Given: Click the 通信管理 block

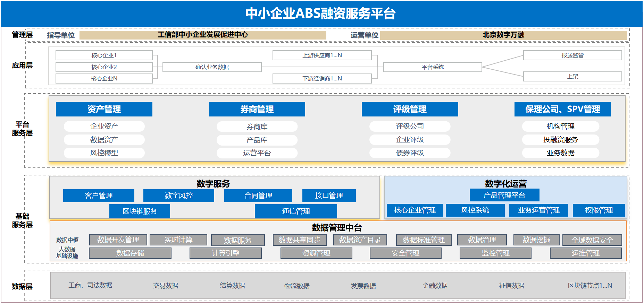Looking at the screenshot, I should 296,211.
